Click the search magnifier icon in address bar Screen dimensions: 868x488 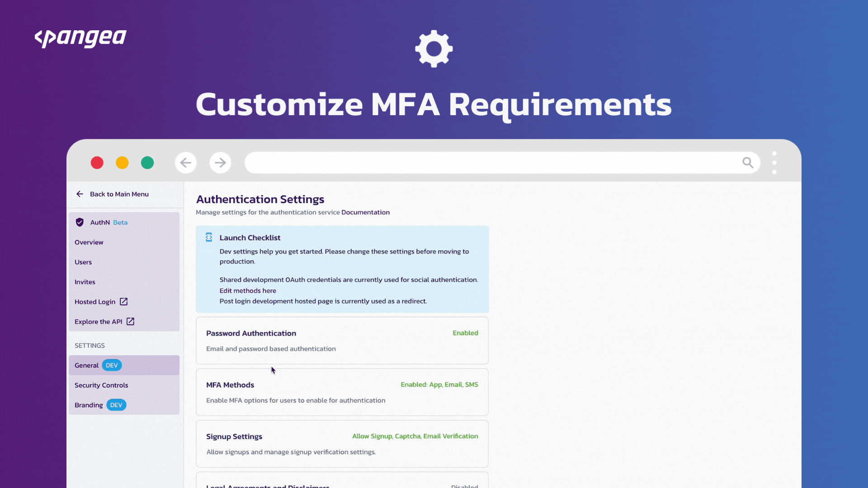(x=748, y=163)
